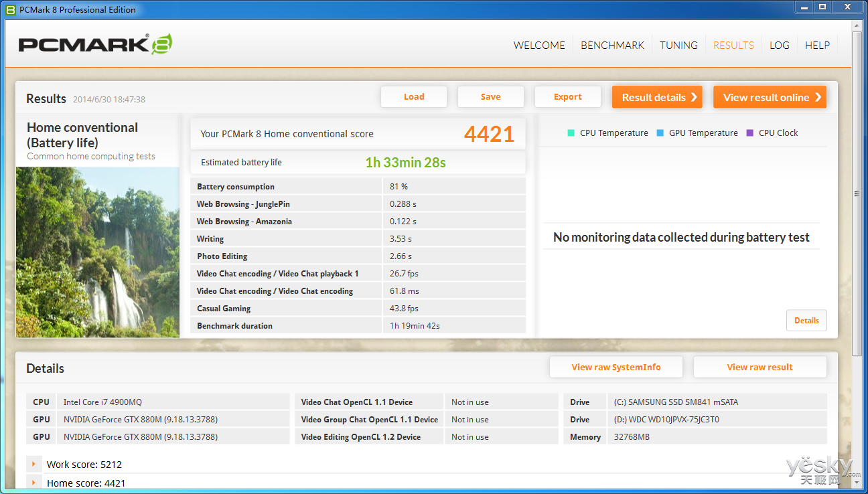The image size is (868, 494).
Task: Click the CPU Clock legend swatch
Action: click(x=750, y=133)
